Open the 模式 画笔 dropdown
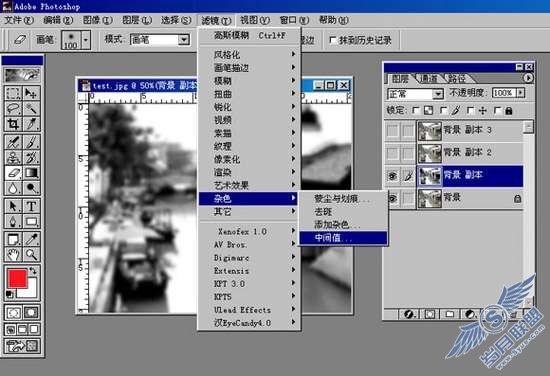Screen dimensions: 550x376 point(183,40)
